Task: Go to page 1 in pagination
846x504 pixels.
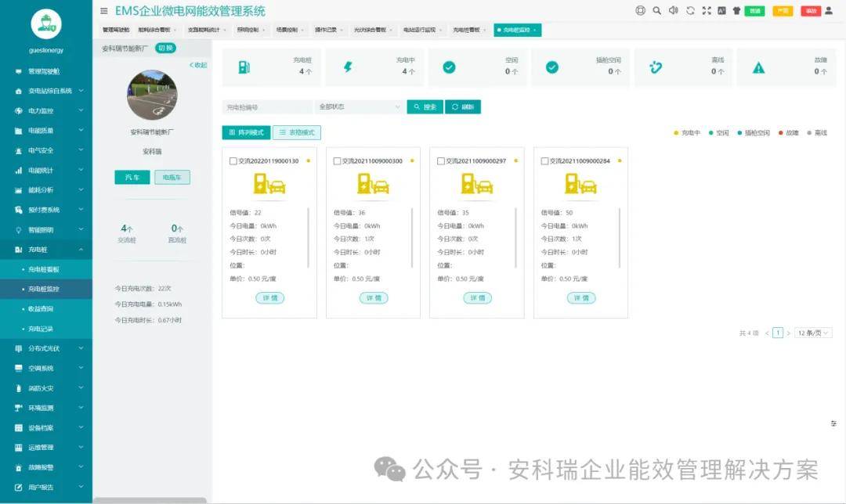Action: (778, 333)
